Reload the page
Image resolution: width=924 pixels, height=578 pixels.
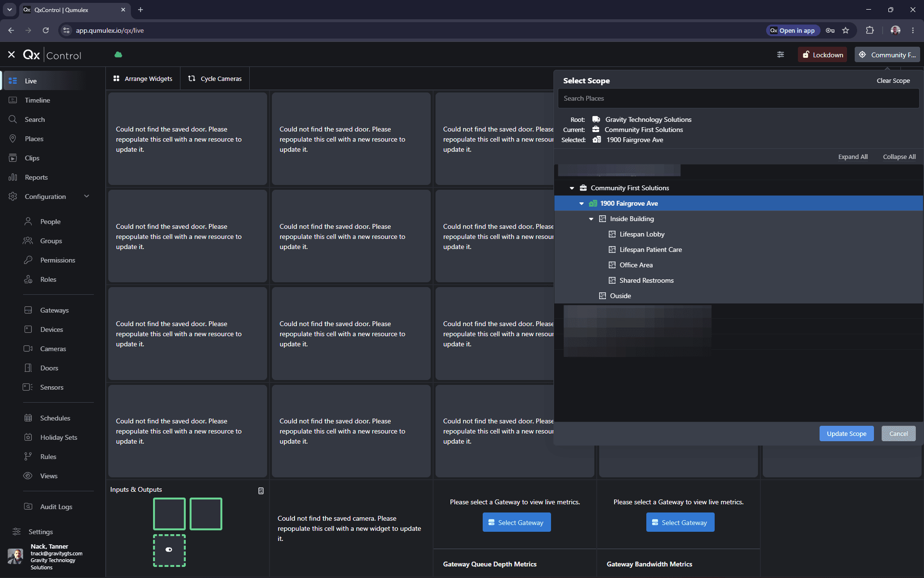pyautogui.click(x=46, y=30)
